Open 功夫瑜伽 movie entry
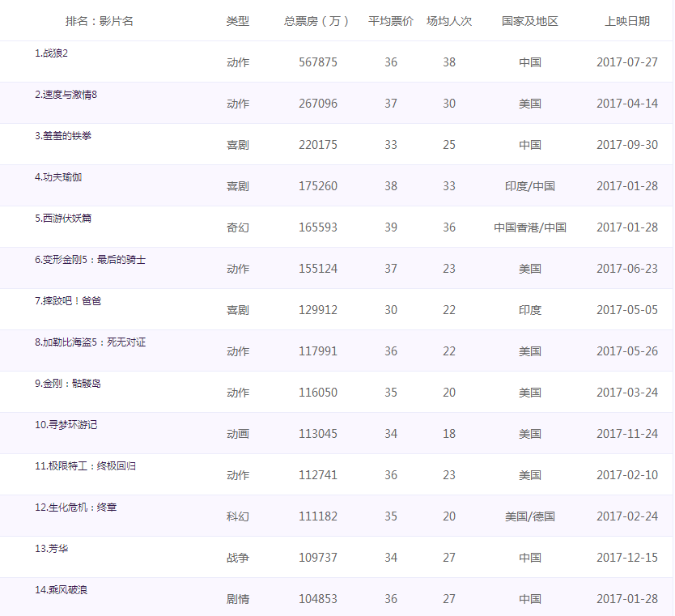 point(58,177)
